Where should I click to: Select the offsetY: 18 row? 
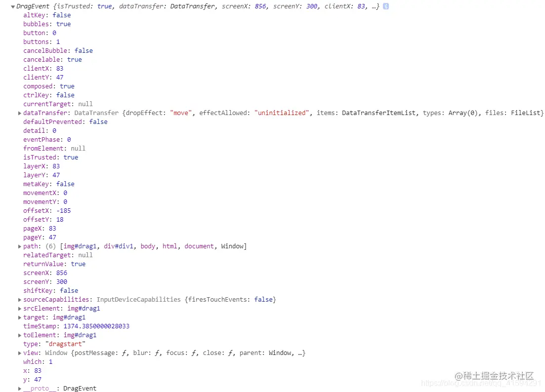[43, 220]
